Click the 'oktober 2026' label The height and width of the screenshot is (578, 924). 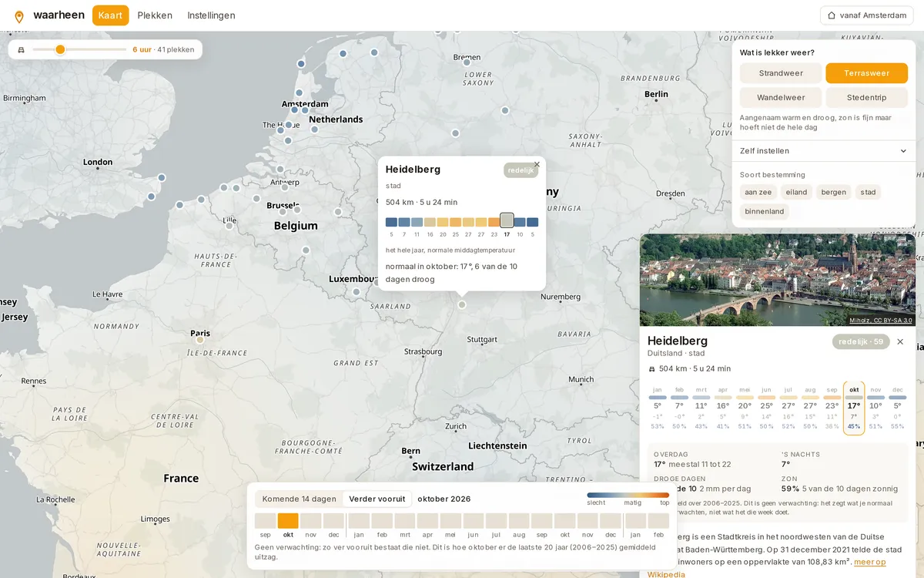[x=444, y=499]
